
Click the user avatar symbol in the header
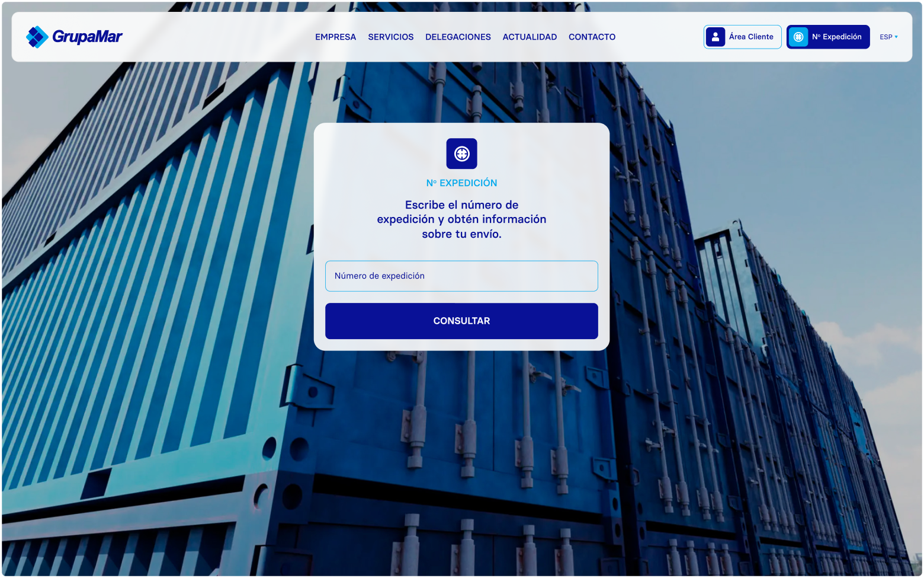click(x=716, y=37)
